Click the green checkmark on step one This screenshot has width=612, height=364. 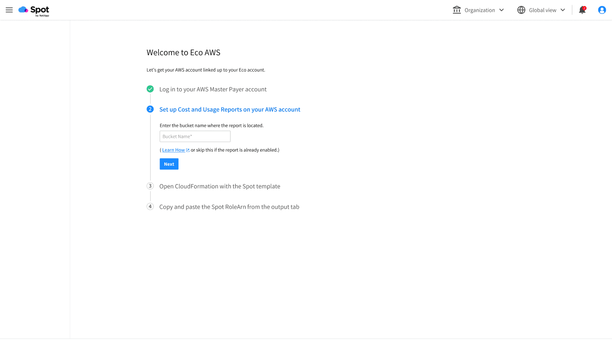[150, 89]
